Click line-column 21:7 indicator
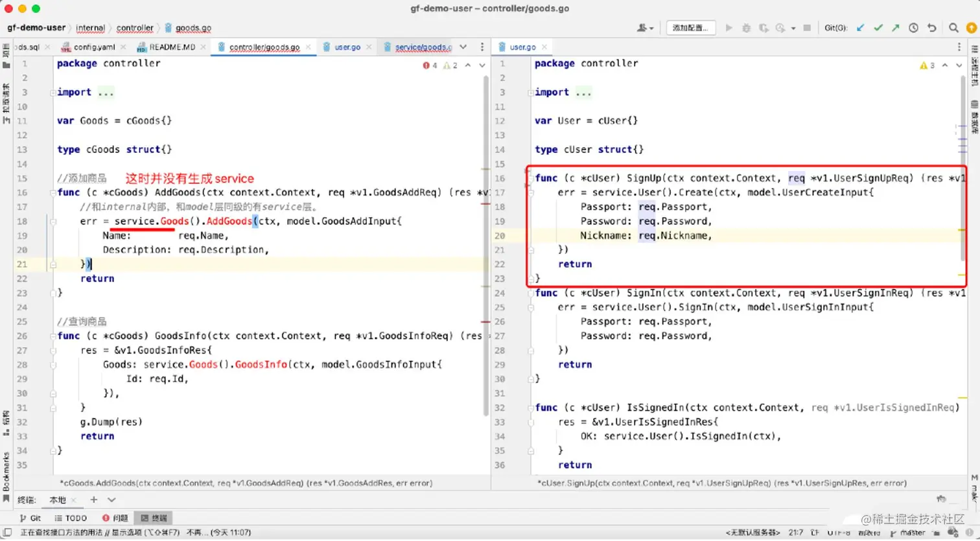 796,533
